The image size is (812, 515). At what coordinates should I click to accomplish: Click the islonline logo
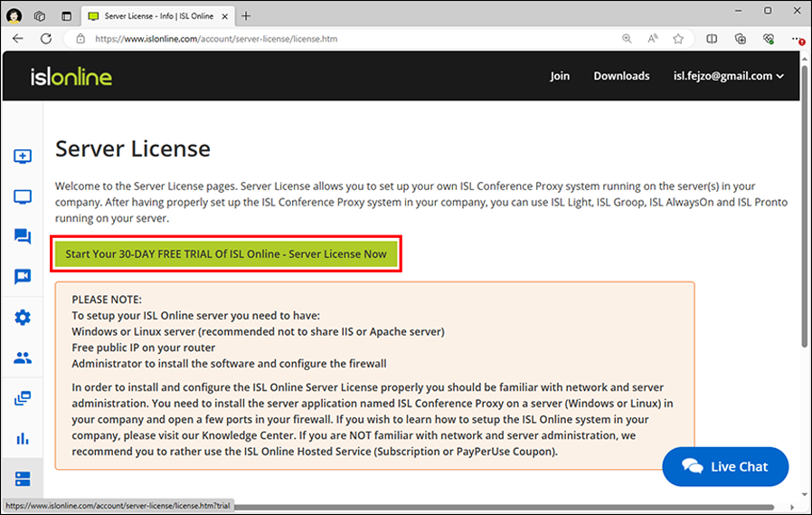(x=71, y=76)
